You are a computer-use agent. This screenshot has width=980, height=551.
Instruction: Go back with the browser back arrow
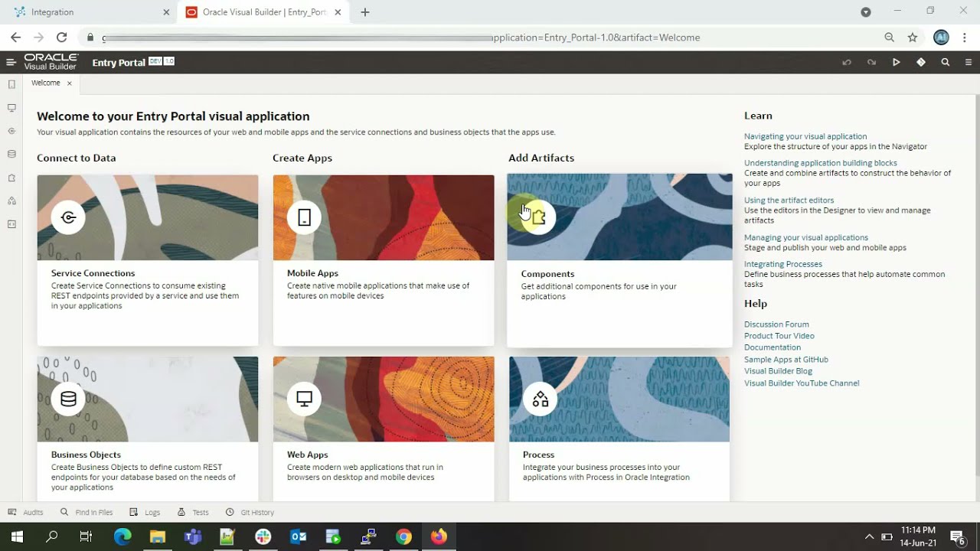coord(16,37)
